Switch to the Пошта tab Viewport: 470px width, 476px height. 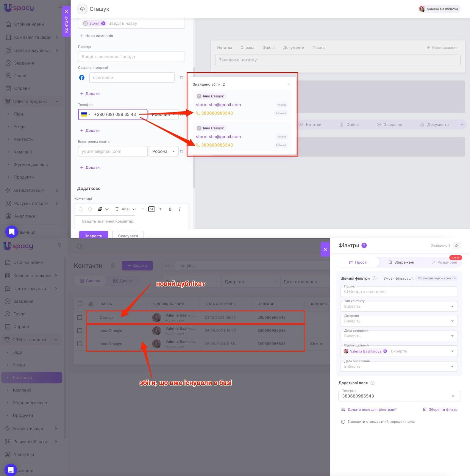[318, 48]
